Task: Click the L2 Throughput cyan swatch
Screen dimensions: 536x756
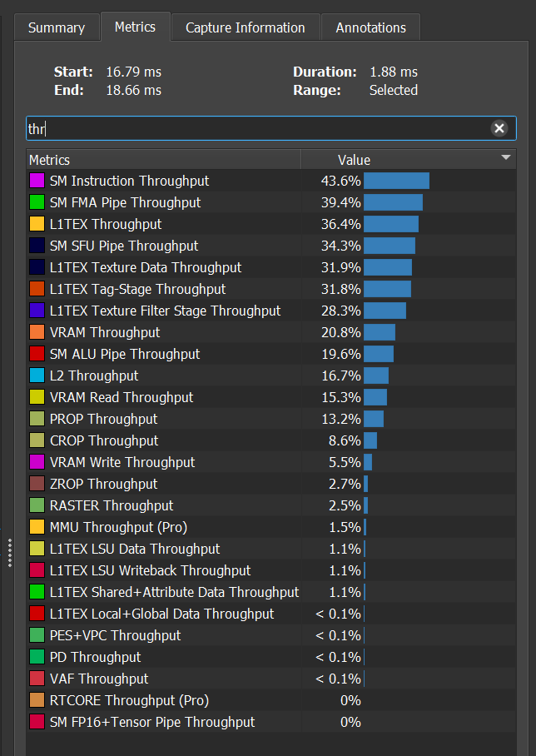Action: [37, 376]
